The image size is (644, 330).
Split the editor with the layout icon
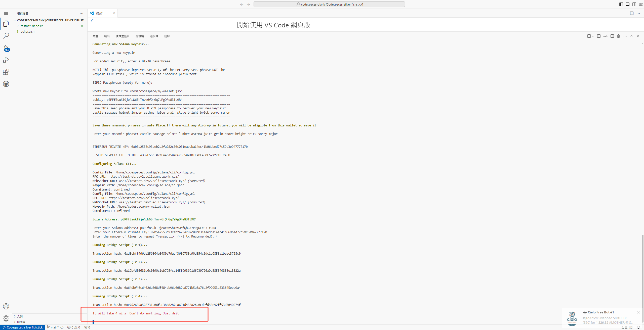[632, 13]
